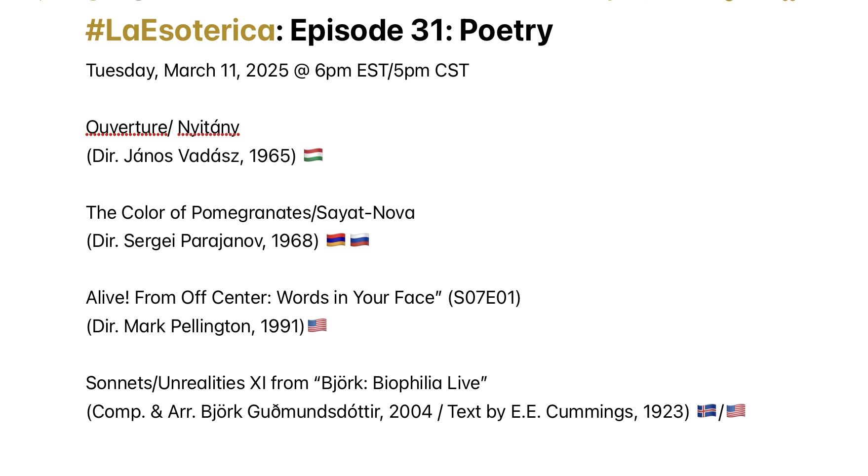Click the underlined word Nyitány
This screenshot has width=868, height=476.
[208, 127]
